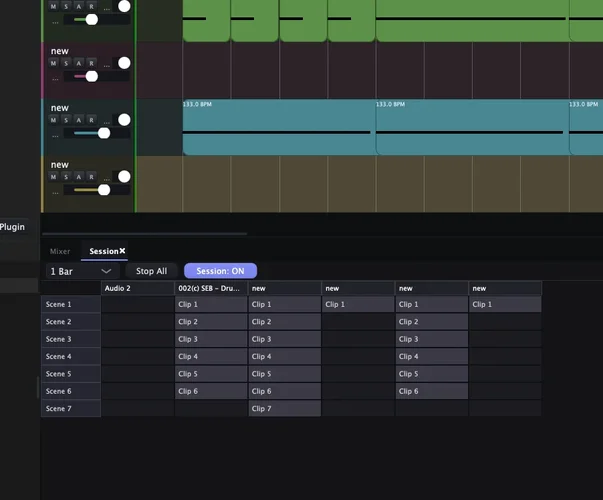Trigger Clip 6 in 002(c) SEB column

pyautogui.click(x=211, y=391)
